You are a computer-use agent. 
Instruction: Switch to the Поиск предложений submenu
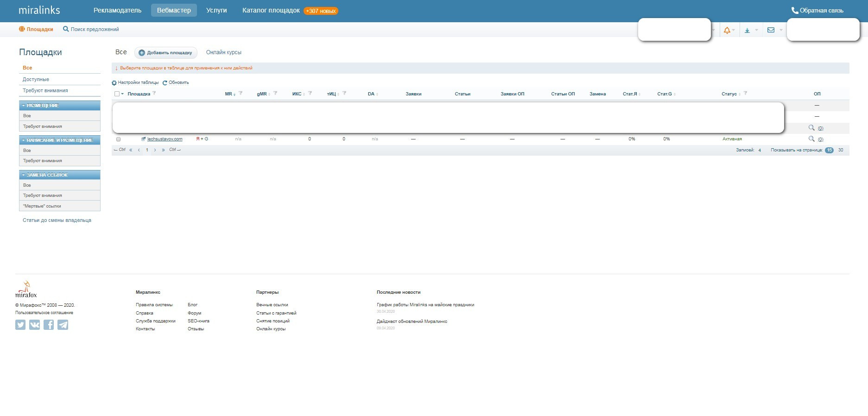(91, 29)
